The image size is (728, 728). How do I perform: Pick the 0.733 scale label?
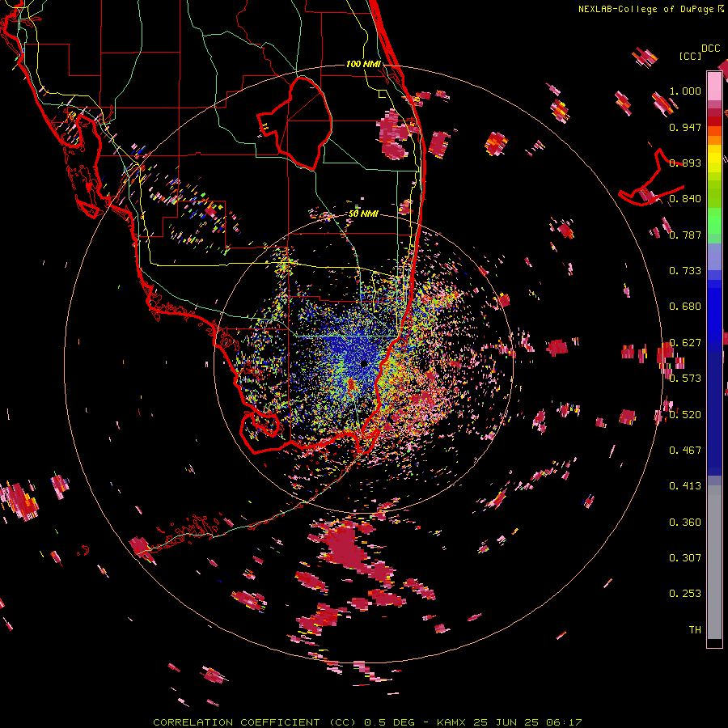point(685,271)
